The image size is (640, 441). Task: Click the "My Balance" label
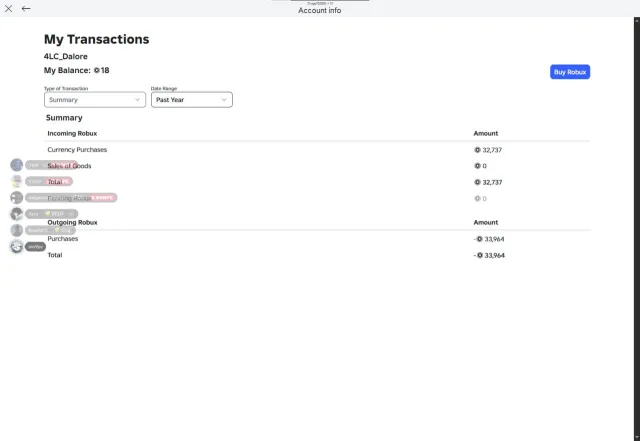click(x=67, y=70)
